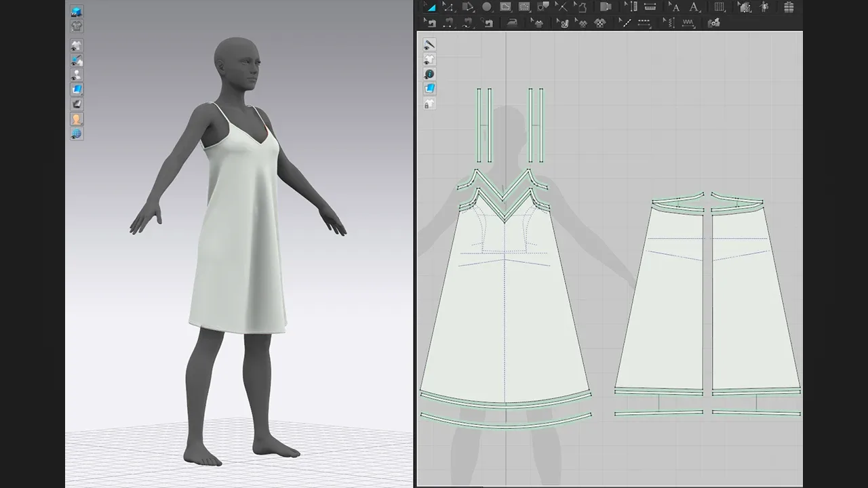Select the Polygon pattern creation tool
Image resolution: width=868 pixels, height=488 pixels.
[505, 7]
